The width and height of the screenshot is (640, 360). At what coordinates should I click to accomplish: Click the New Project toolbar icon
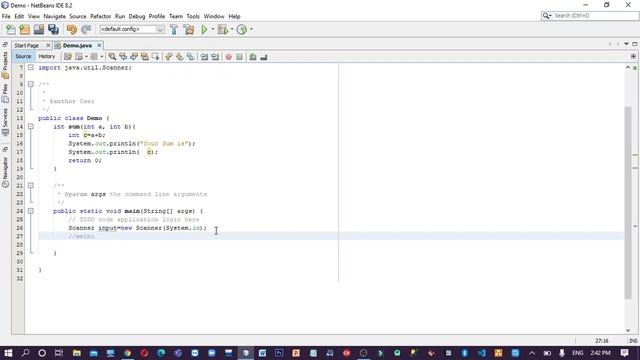coord(24,29)
